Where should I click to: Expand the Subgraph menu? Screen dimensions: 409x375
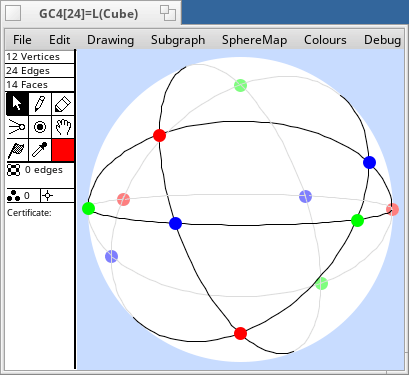tap(178, 40)
